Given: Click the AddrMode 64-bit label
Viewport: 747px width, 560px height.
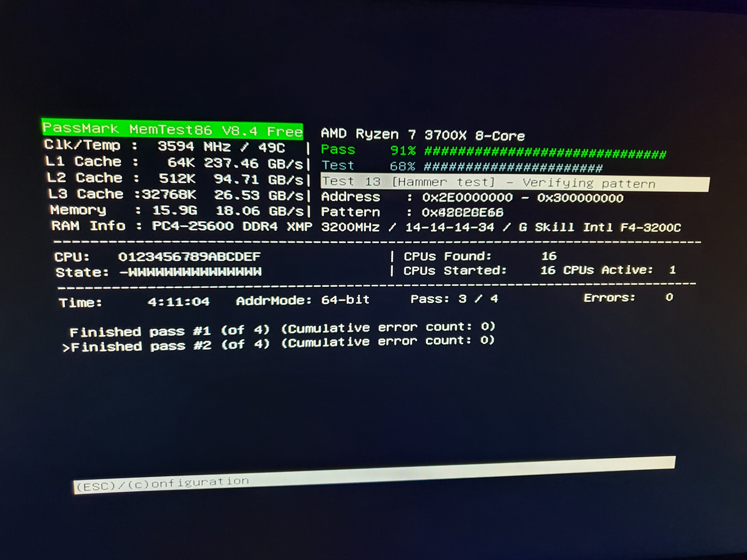Looking at the screenshot, I should click(302, 300).
